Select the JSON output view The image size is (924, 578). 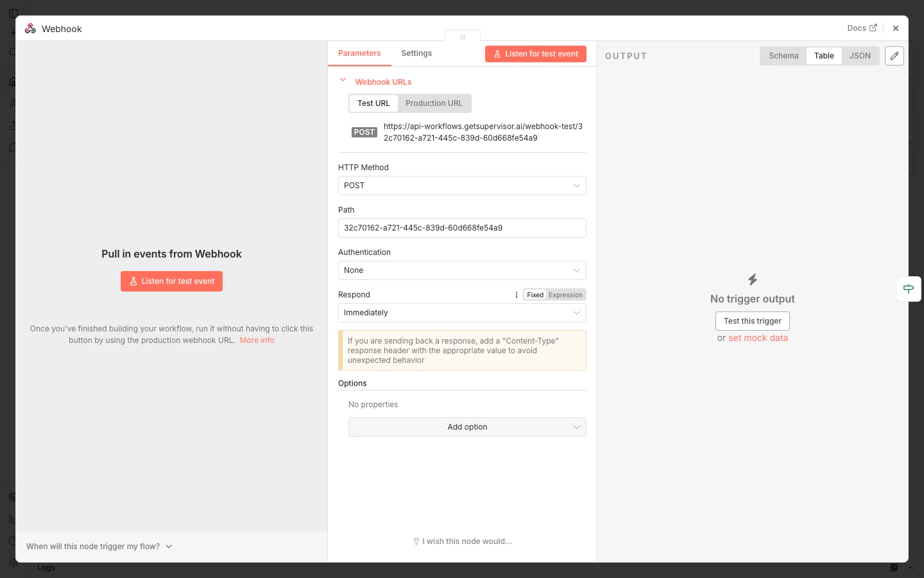click(x=860, y=56)
